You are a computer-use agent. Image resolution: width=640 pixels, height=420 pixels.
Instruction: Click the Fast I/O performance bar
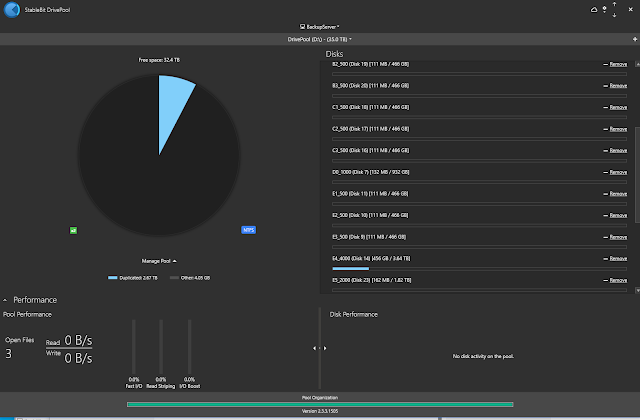(x=133, y=346)
